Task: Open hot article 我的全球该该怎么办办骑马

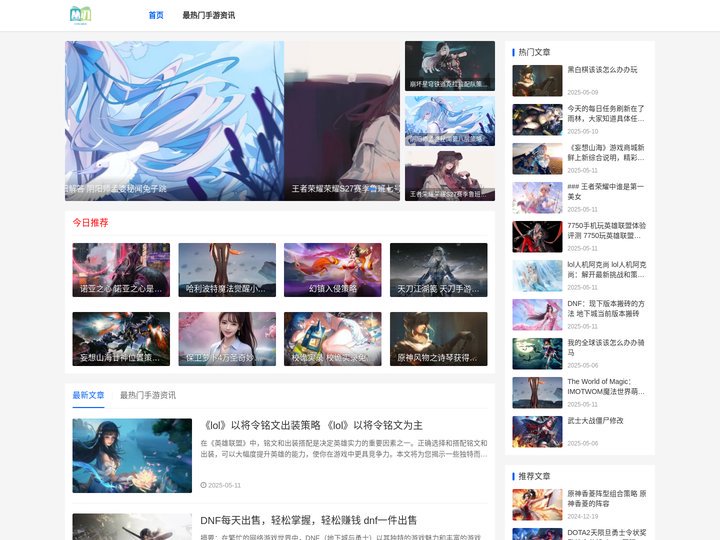Action: tap(606, 348)
